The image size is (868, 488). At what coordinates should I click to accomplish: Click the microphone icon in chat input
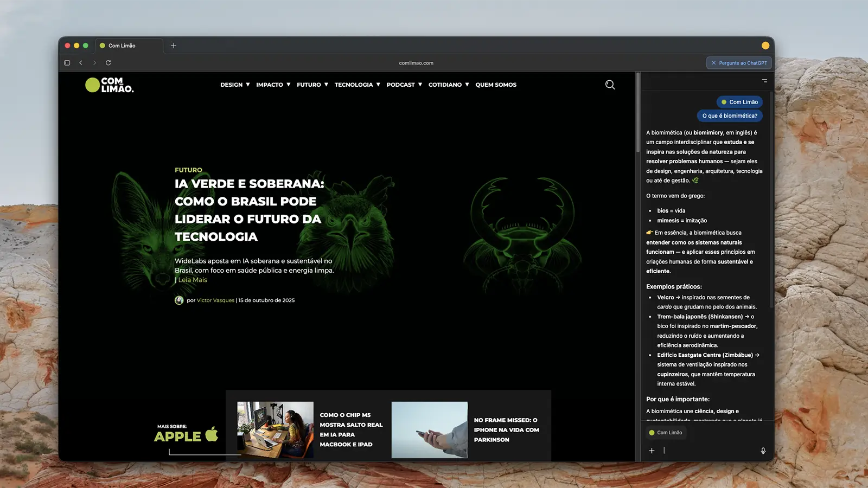click(763, 451)
